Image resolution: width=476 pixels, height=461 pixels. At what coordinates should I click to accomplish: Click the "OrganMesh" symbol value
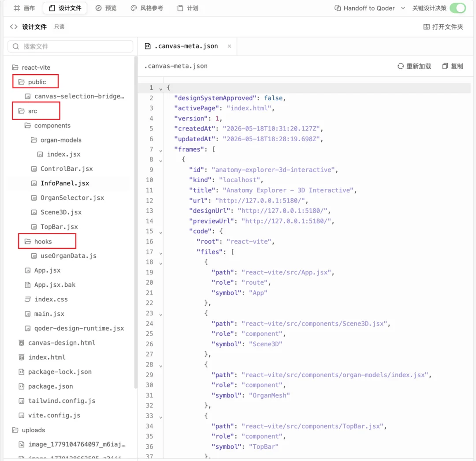[x=269, y=396]
